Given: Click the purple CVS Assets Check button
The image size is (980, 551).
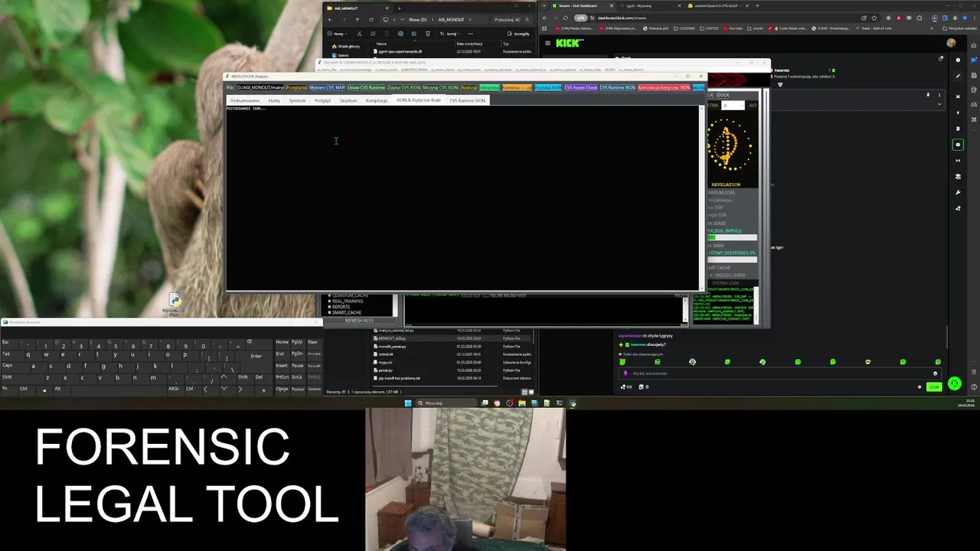Looking at the screenshot, I should (x=580, y=87).
